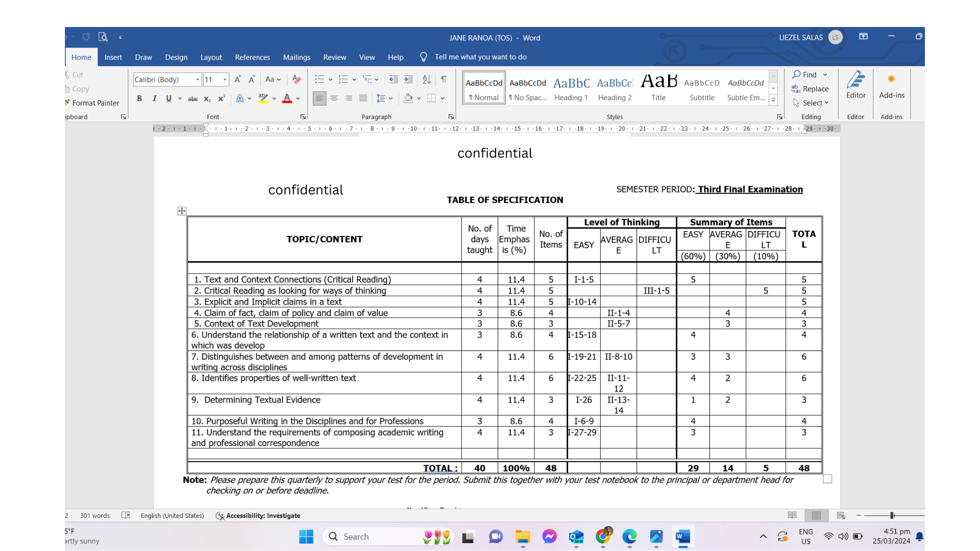The height and width of the screenshot is (551, 980).
Task: Open the font name dropdown
Action: pos(198,80)
